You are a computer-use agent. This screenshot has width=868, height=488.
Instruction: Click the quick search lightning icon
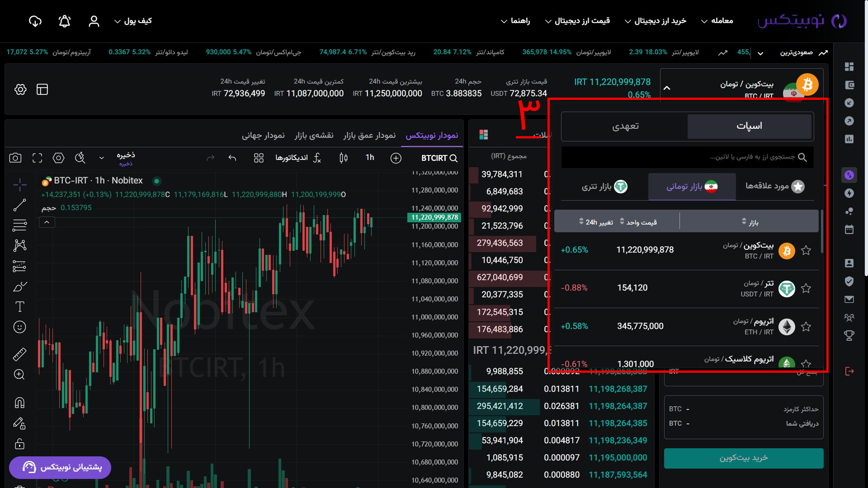80,158
